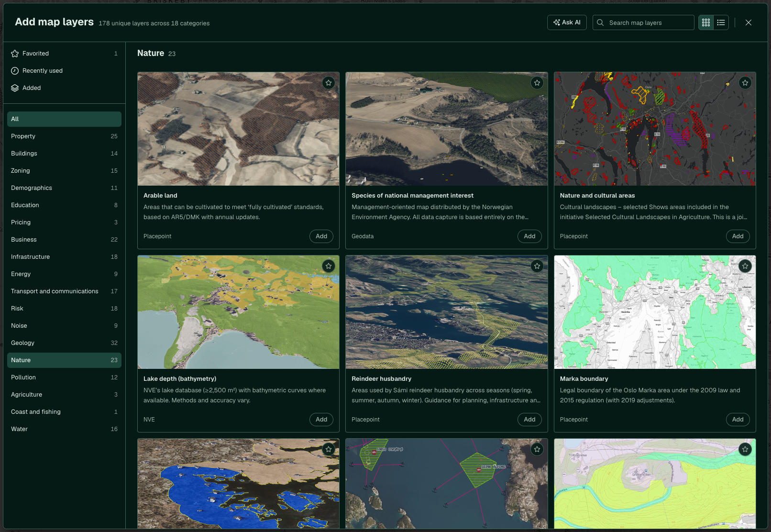Add the Marka boundary layer
Viewport: 771px width, 532px height.
[738, 420]
